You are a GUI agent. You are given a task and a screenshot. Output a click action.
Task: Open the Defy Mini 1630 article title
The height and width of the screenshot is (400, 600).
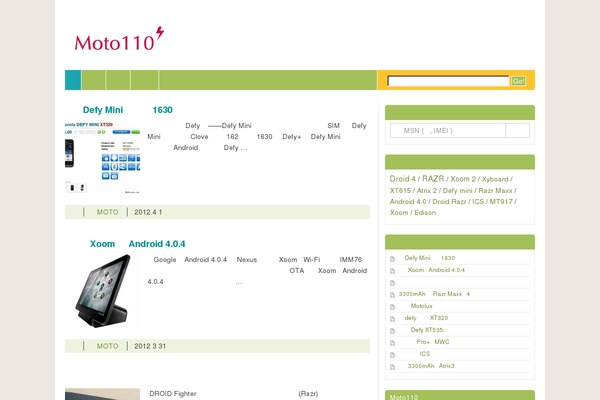point(127,110)
